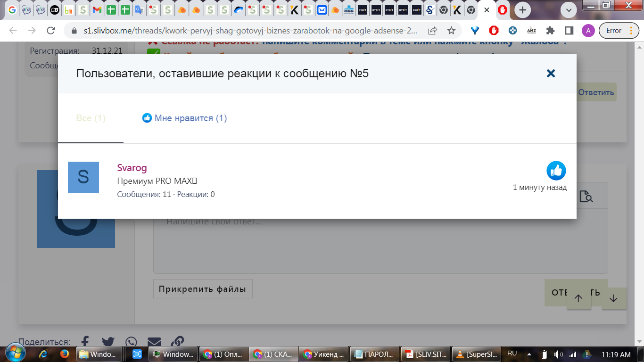Open the new tab with plus button
Viewport: 644px width, 362px height.
pyautogui.click(x=522, y=10)
